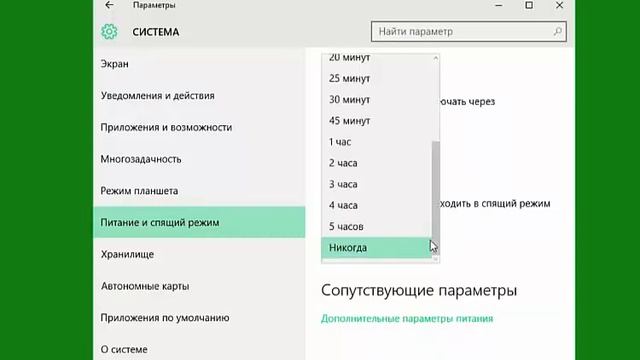This screenshot has height=360, width=640.
Task: Open the System settings gear icon
Action: [109, 32]
